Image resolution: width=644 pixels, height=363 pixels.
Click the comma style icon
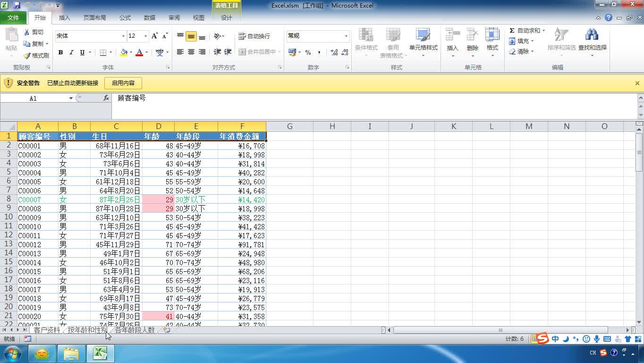pos(319,52)
